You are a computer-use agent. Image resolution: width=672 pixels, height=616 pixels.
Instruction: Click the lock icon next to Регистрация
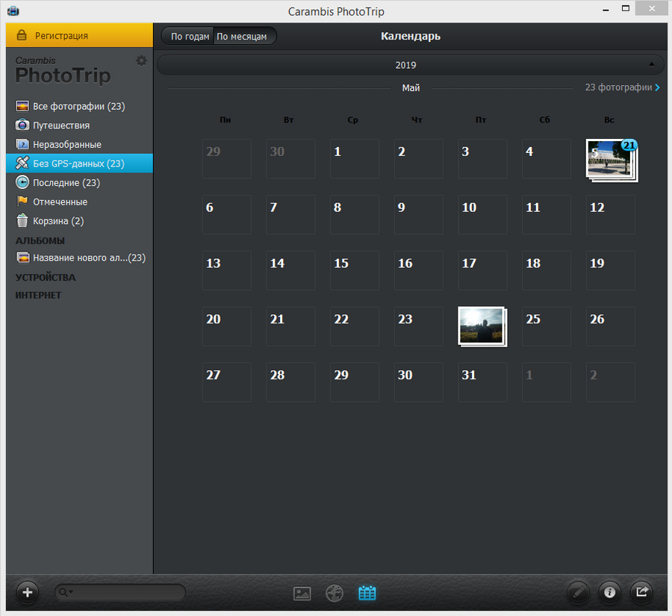(x=22, y=35)
